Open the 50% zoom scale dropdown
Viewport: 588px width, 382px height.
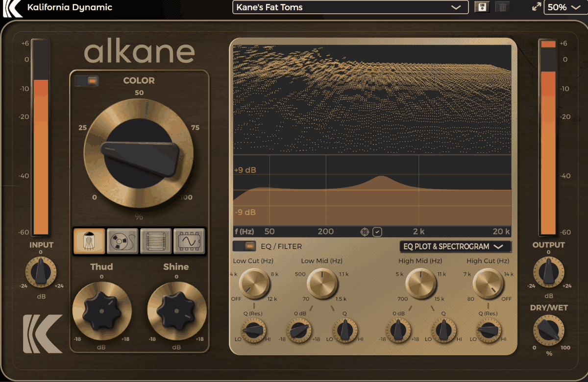565,7
